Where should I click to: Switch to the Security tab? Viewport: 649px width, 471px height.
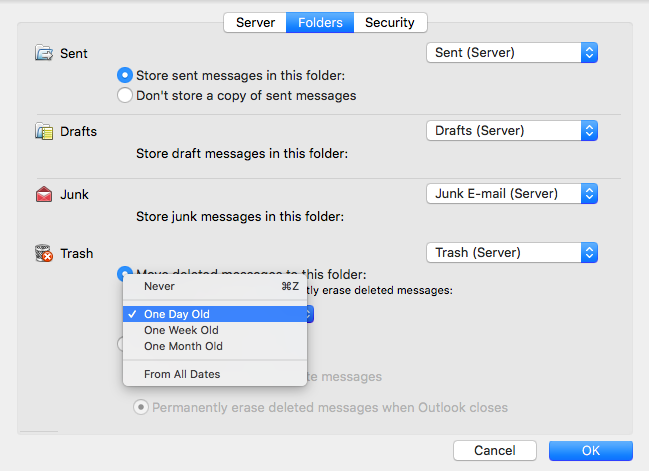(390, 22)
